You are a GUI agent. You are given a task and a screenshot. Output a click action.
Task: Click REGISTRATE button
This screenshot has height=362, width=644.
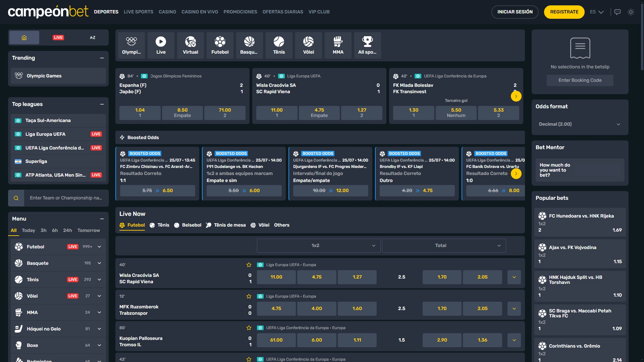(x=564, y=12)
